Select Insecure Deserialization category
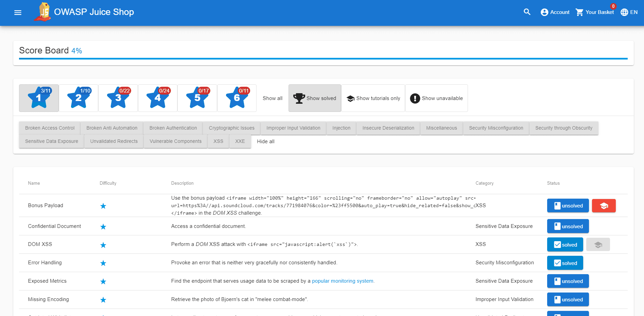 pyautogui.click(x=388, y=128)
